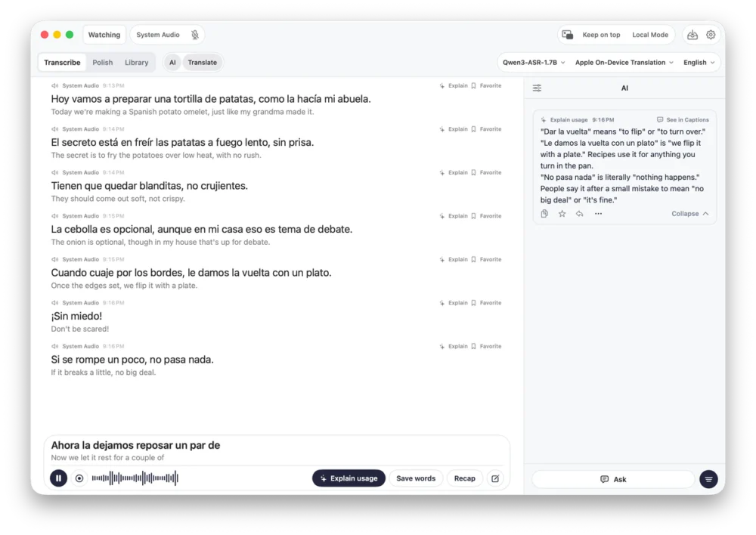Image resolution: width=756 pixels, height=535 pixels.
Task: Favorite the 'Hoy vamos a preparar' line
Action: click(486, 86)
